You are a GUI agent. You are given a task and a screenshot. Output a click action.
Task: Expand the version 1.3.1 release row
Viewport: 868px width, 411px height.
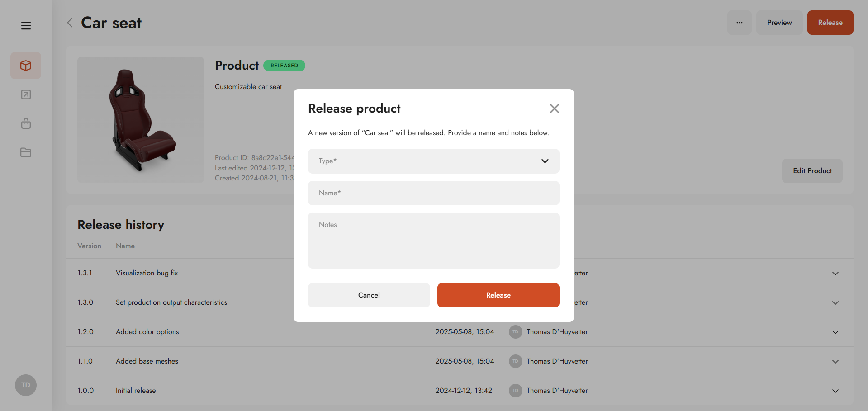835,274
